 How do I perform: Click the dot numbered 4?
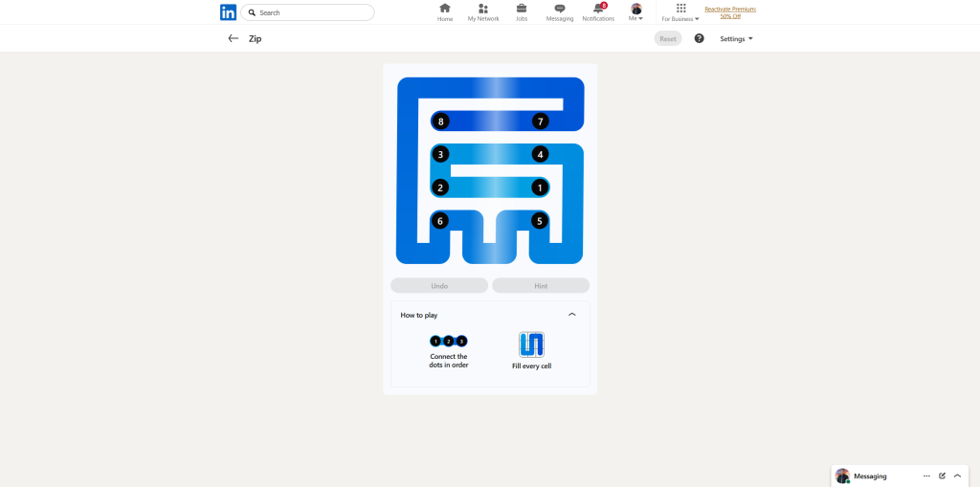(x=541, y=154)
